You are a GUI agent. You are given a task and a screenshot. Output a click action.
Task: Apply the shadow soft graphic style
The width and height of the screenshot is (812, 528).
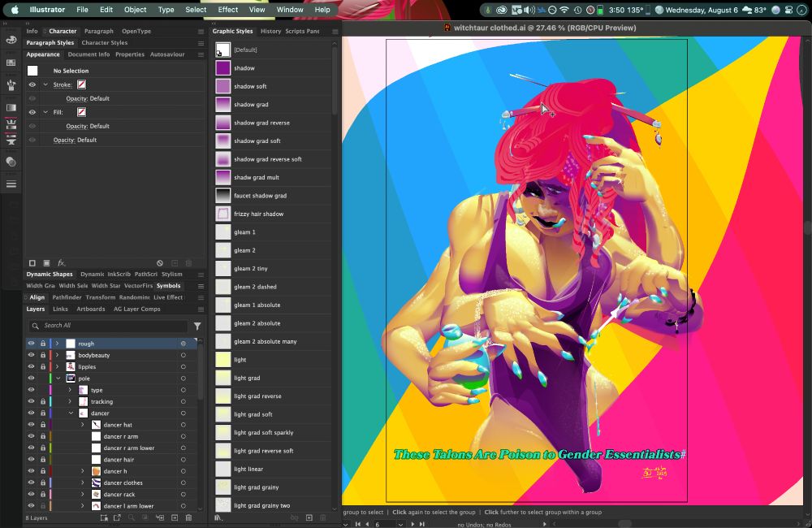click(273, 86)
